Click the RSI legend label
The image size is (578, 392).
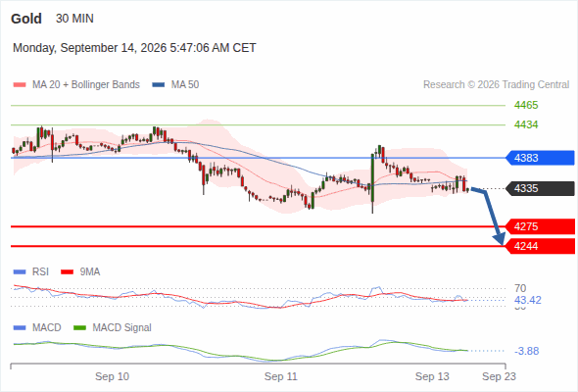[x=40, y=272]
